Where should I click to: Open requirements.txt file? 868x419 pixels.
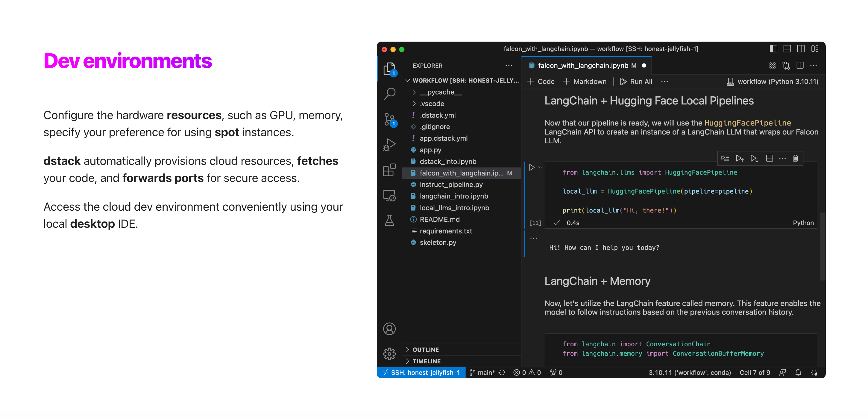pyautogui.click(x=462, y=231)
